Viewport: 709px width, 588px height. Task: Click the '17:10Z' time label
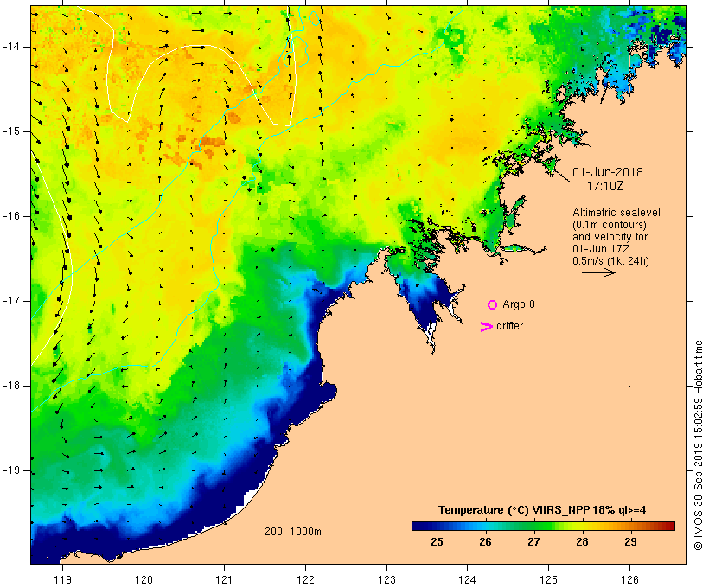[x=605, y=186]
